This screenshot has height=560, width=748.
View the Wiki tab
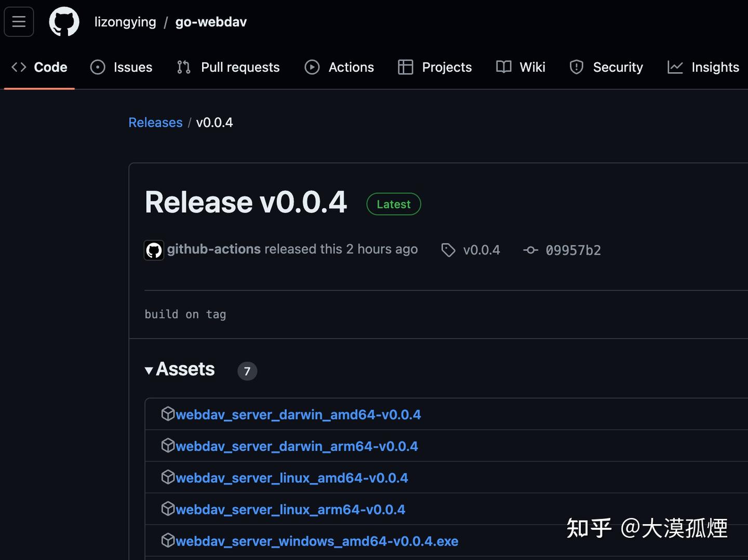520,67
